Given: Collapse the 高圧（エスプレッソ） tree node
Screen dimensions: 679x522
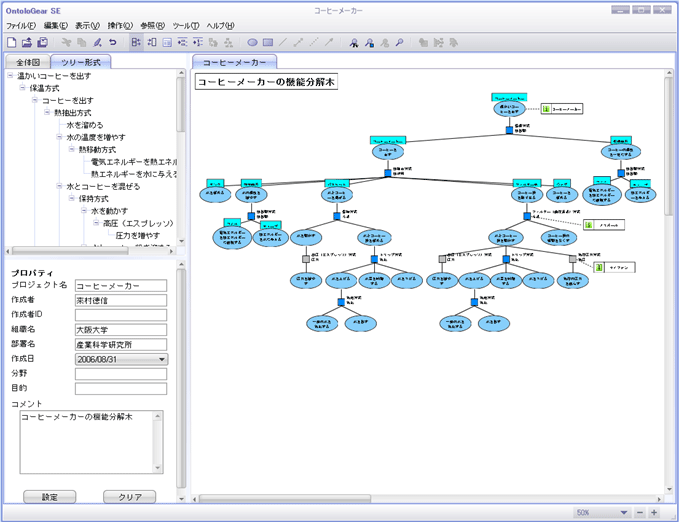Looking at the screenshot, I should (96, 223).
